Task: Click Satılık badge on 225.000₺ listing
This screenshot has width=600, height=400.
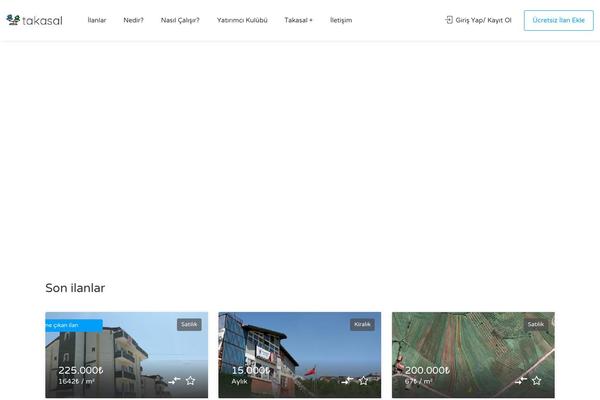Action: click(189, 325)
